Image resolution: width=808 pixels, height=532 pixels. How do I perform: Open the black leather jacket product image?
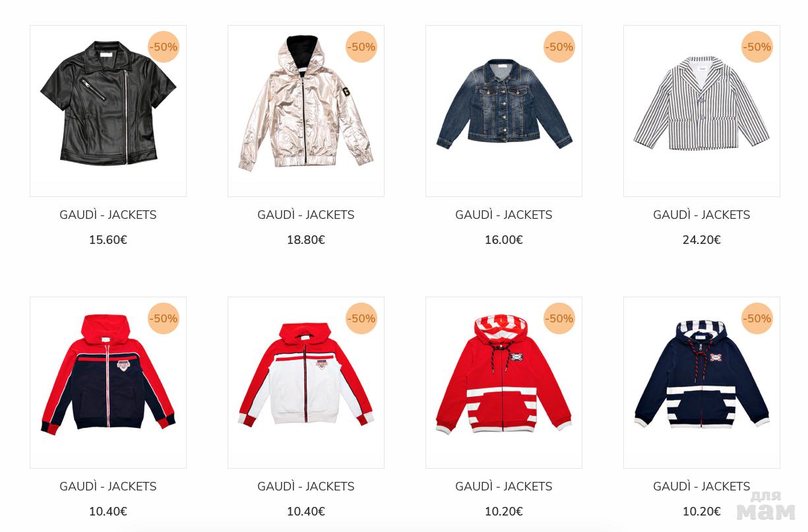click(x=108, y=111)
